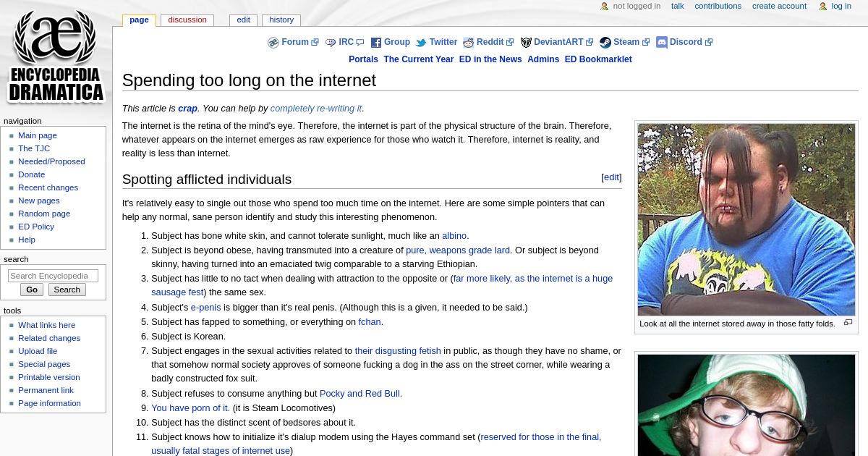The height and width of the screenshot is (456, 868).
Task: Click the Search button
Action: (67, 290)
